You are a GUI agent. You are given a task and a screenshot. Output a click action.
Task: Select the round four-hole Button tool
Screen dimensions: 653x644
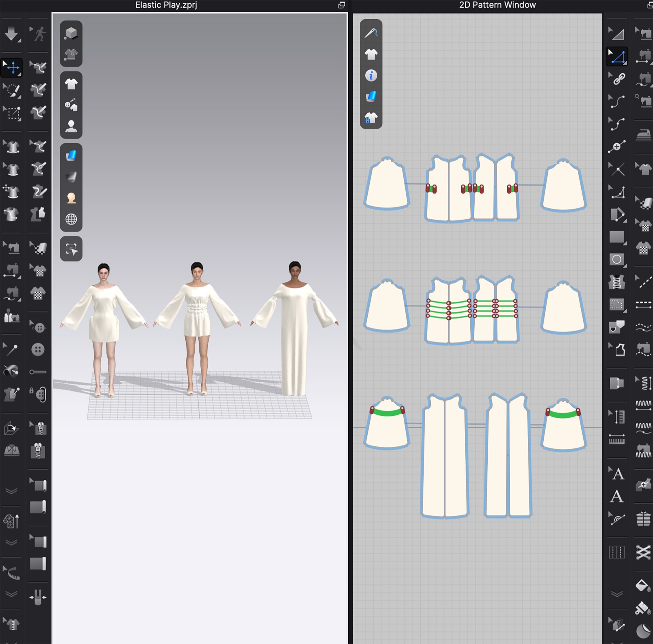(x=38, y=350)
